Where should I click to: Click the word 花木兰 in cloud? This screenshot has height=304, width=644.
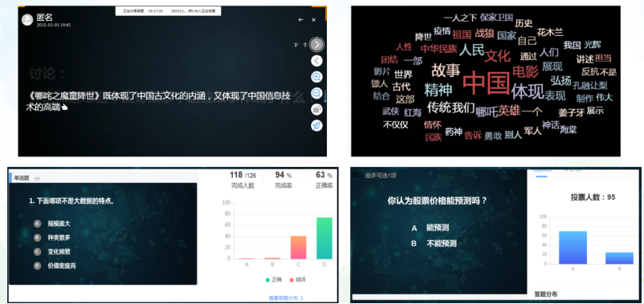[550, 32]
